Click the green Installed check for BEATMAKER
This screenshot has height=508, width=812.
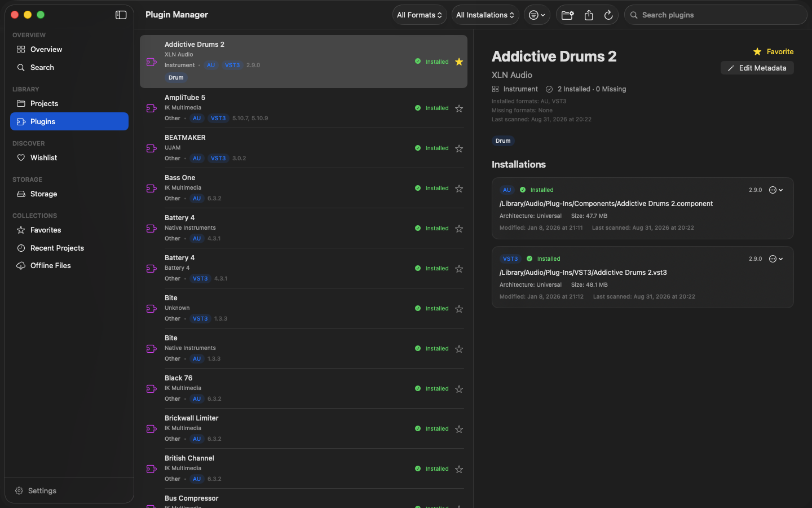[418, 148]
